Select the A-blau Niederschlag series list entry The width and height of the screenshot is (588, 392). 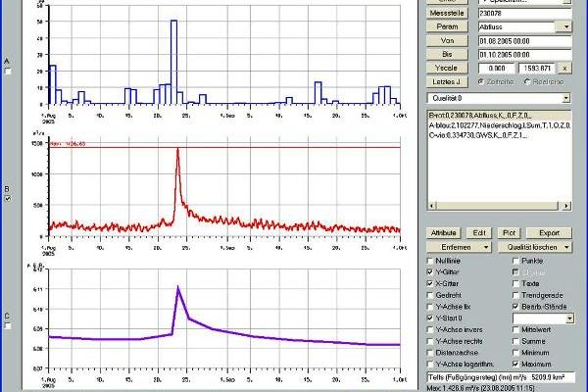click(x=500, y=125)
